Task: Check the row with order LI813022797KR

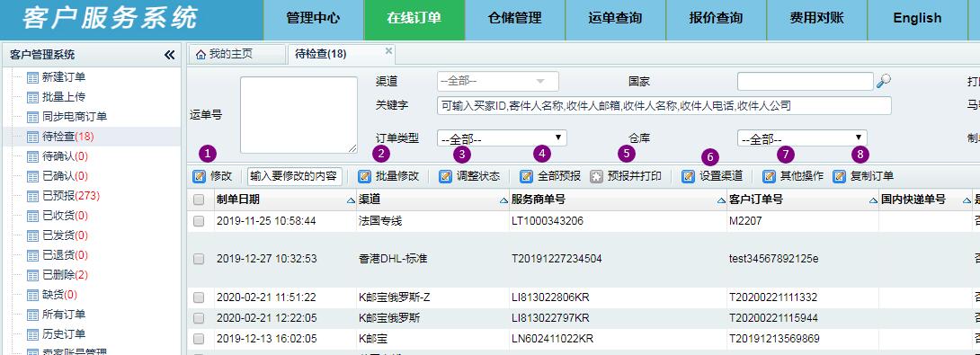Action: [199, 318]
